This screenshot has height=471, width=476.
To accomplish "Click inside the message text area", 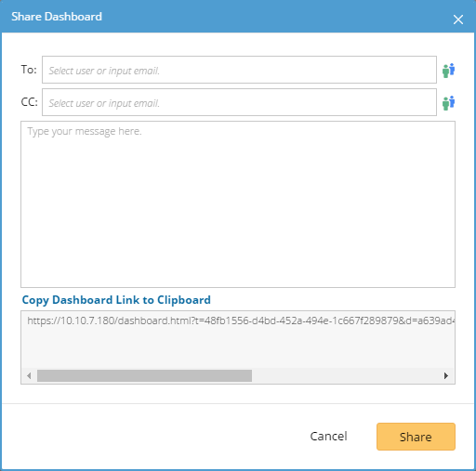I will pos(238,204).
